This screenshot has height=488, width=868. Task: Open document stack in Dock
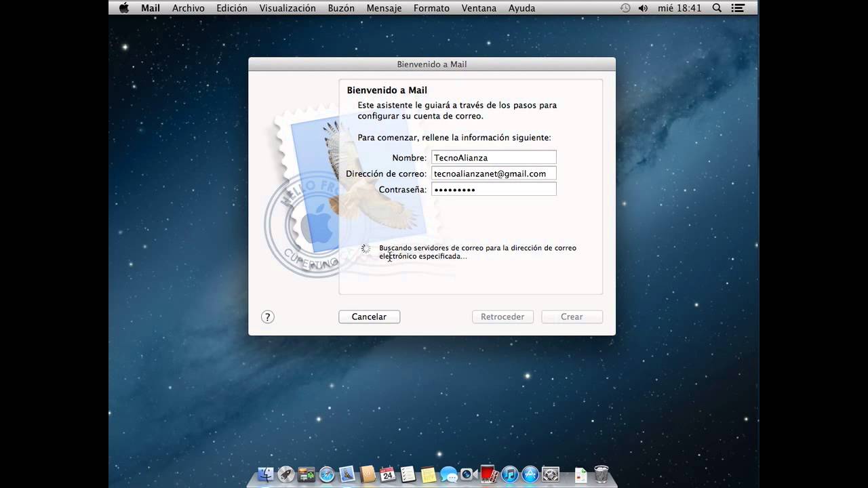pyautogui.click(x=580, y=474)
